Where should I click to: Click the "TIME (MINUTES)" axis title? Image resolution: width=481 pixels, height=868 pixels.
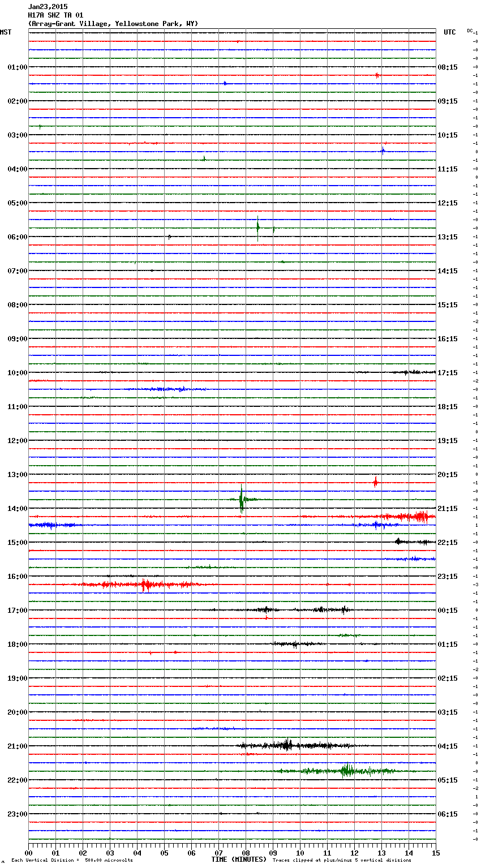[239, 860]
